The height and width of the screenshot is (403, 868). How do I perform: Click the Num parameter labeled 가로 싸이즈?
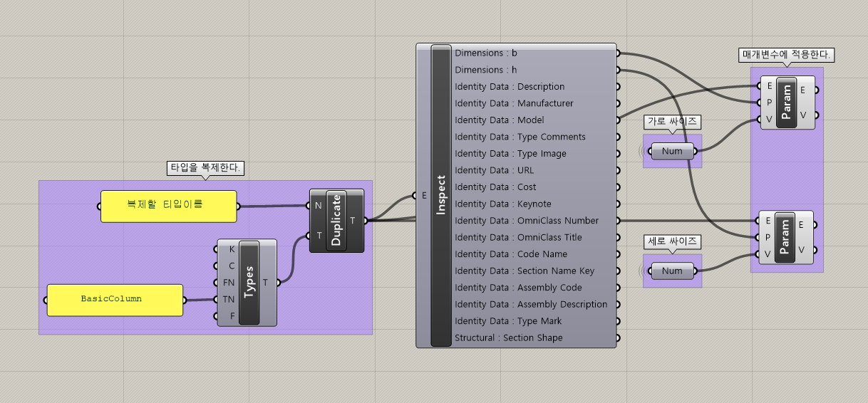point(672,151)
